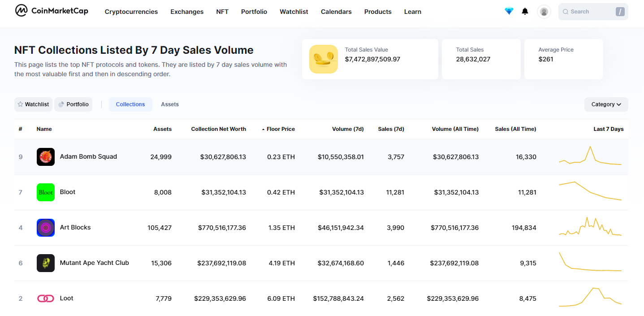Focus the Search input field
This screenshot has height=316, width=644.
point(593,12)
